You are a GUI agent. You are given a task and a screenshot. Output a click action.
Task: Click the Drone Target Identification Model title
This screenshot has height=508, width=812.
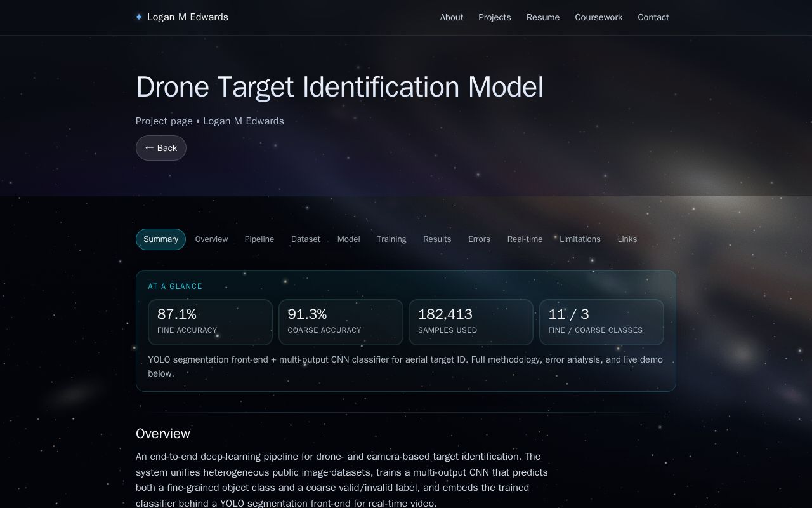(x=339, y=87)
